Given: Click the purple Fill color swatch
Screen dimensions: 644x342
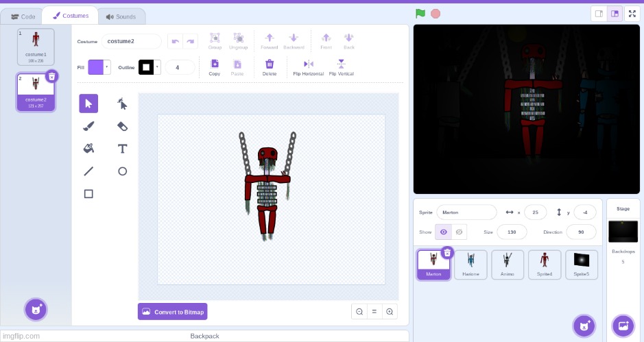Looking at the screenshot, I should pos(96,67).
